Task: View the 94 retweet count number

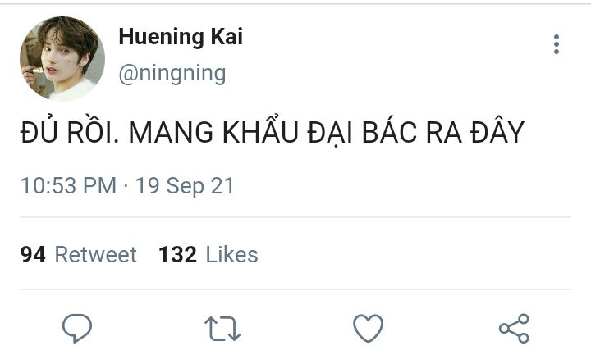Action: [33, 255]
